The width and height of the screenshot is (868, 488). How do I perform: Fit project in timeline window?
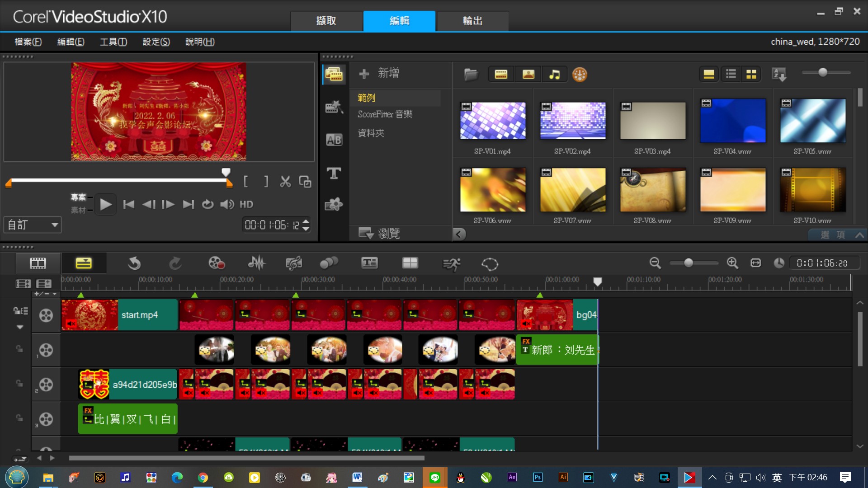pyautogui.click(x=755, y=263)
